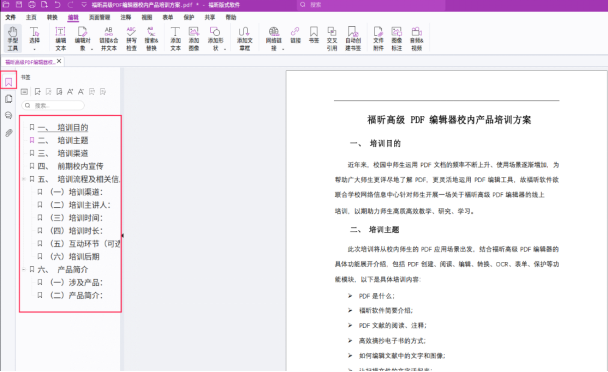Open File Attachment (文件附件) tool

[378, 38]
